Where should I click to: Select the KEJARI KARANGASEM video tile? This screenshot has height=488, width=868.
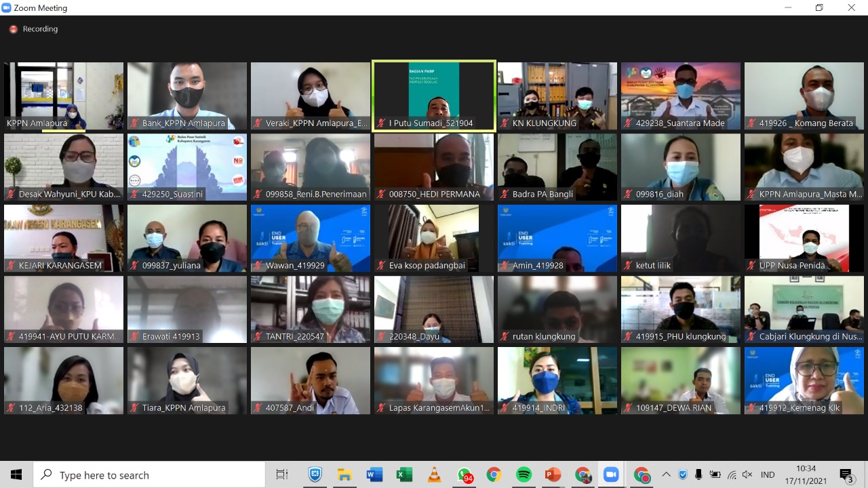coord(64,237)
